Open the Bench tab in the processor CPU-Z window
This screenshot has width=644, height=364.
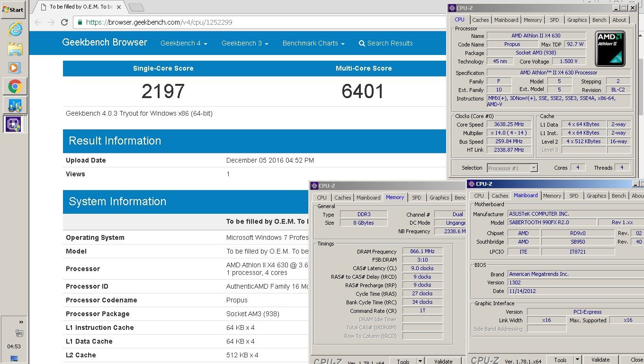tap(599, 20)
